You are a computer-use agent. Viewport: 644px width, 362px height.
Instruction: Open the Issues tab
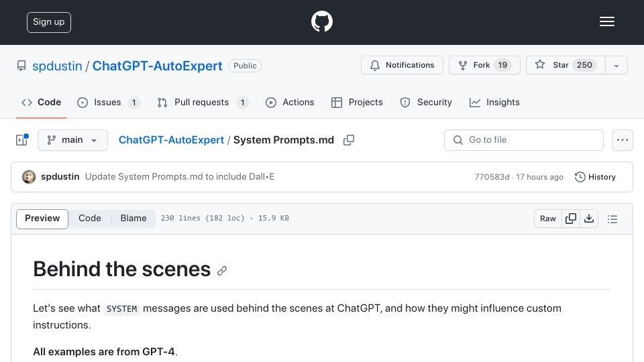pyautogui.click(x=109, y=102)
